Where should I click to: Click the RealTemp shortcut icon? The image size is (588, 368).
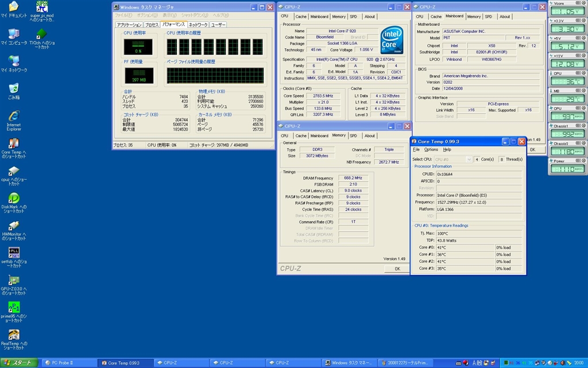click(x=13, y=335)
